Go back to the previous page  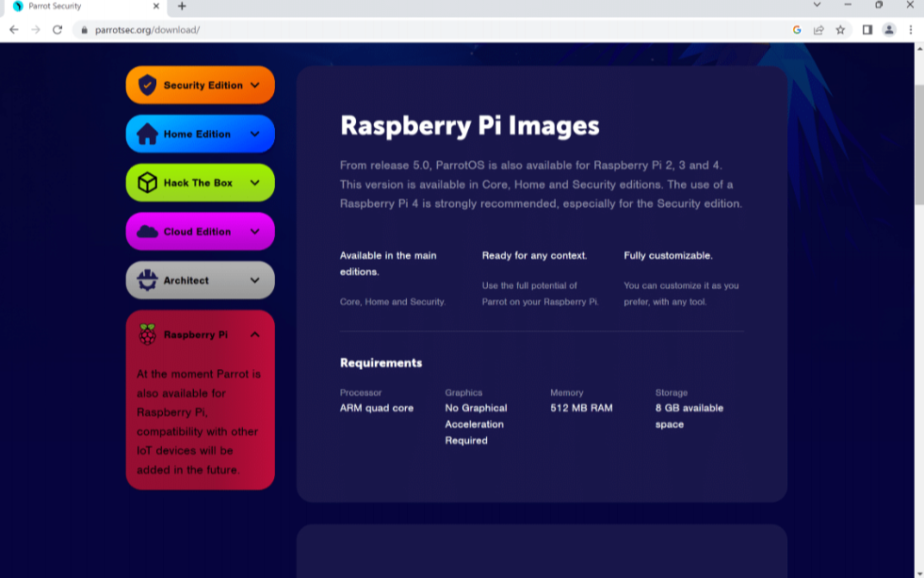(14, 29)
